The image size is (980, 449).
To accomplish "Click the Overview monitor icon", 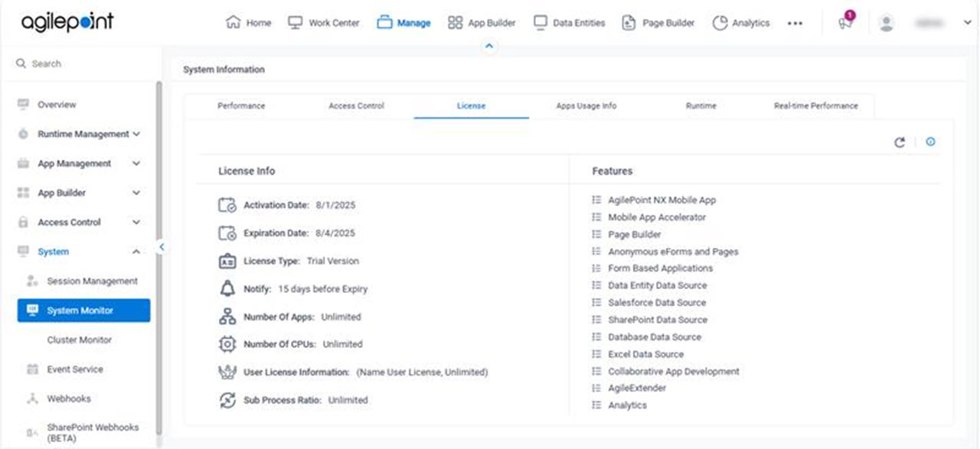I will pos(23,104).
